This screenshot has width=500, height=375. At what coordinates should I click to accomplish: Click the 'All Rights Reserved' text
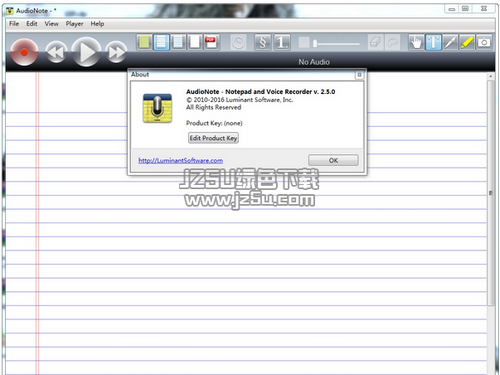click(x=213, y=107)
